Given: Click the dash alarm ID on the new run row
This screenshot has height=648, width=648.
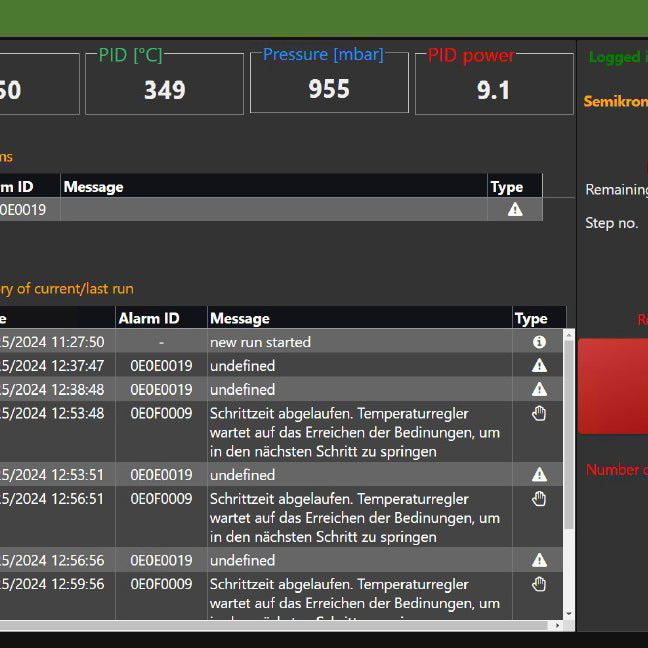Looking at the screenshot, I should (x=161, y=342).
